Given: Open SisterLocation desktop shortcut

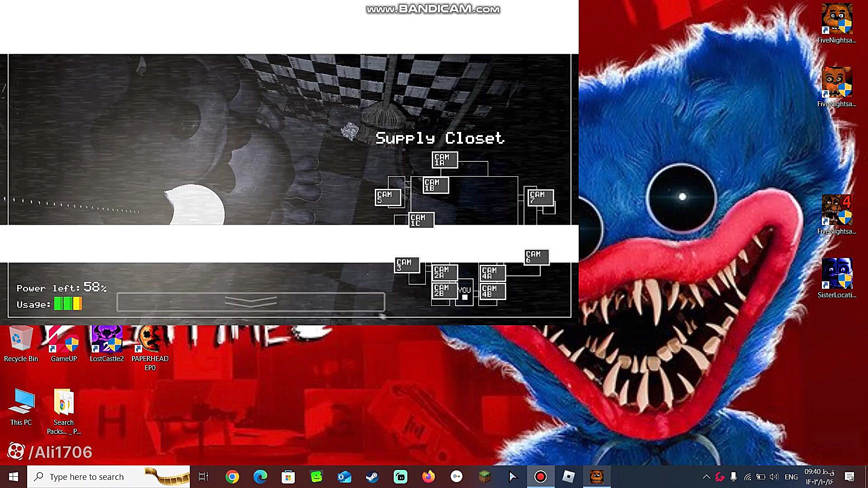Looking at the screenshot, I should tap(836, 278).
